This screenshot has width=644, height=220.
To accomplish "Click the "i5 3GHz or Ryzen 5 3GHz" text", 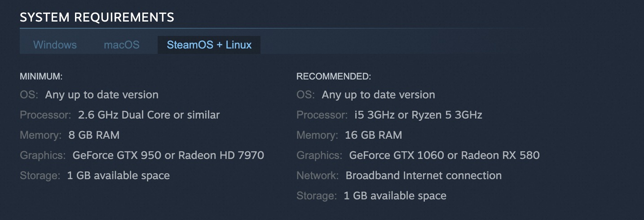I will (x=418, y=115).
